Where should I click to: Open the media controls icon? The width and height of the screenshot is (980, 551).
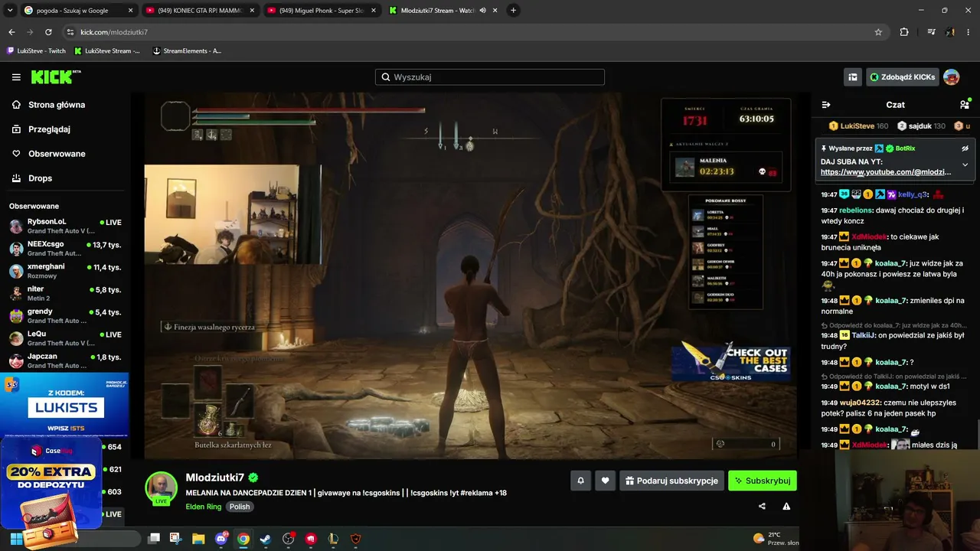(x=931, y=32)
